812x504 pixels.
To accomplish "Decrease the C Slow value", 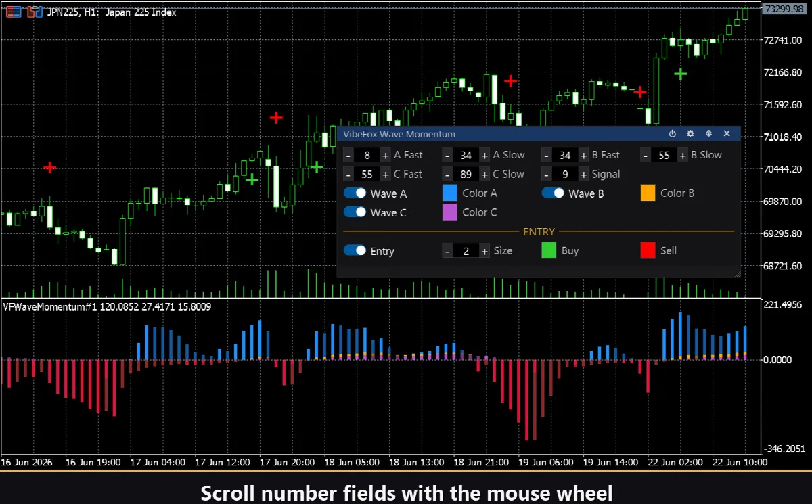I will [x=447, y=175].
